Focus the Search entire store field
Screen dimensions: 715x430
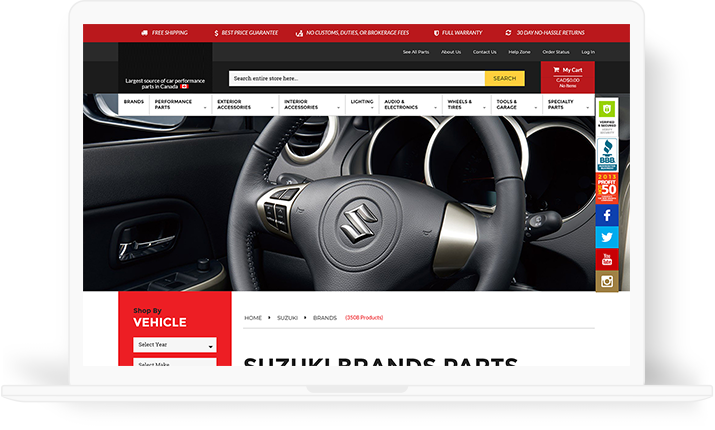tap(357, 78)
